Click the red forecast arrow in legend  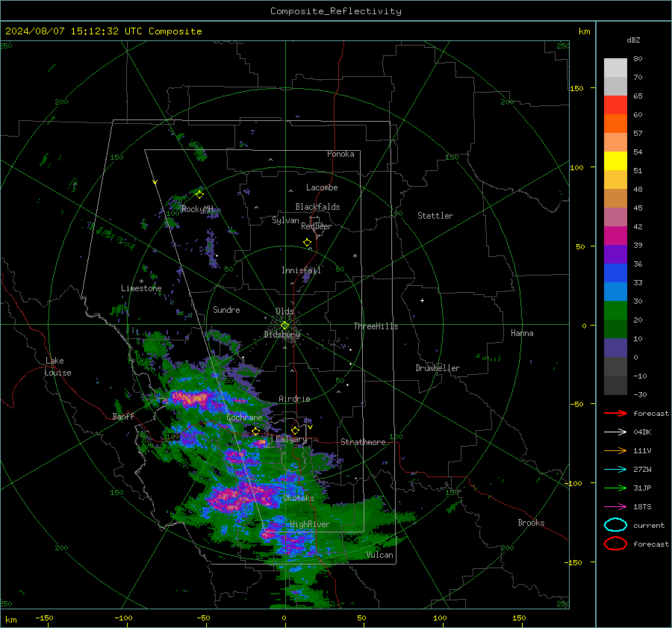pyautogui.click(x=615, y=413)
